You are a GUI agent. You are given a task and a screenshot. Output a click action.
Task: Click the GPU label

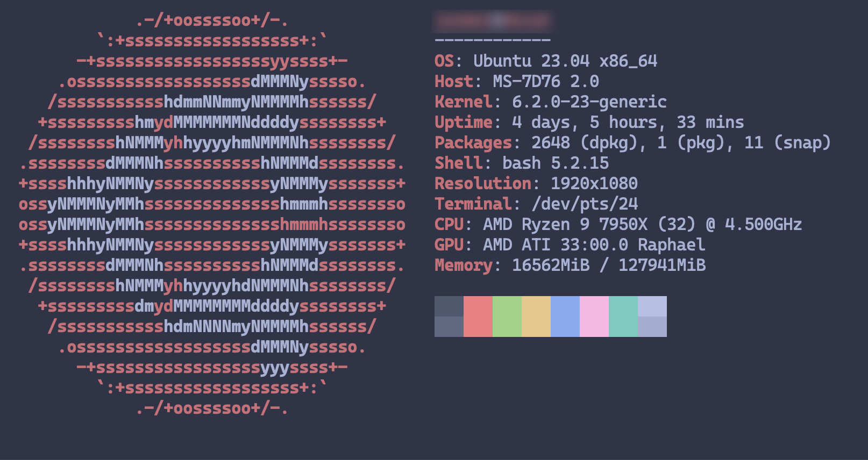click(449, 245)
